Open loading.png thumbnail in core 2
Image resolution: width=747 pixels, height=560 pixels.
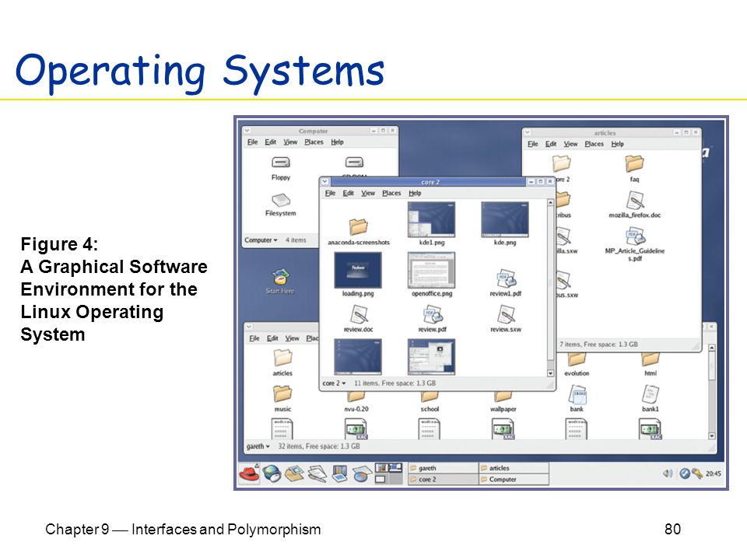click(358, 271)
